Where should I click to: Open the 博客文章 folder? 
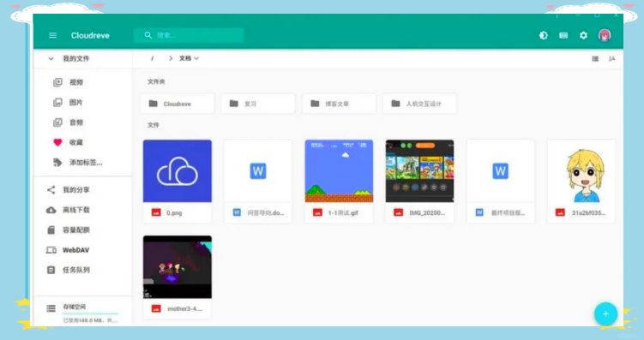[x=339, y=104]
